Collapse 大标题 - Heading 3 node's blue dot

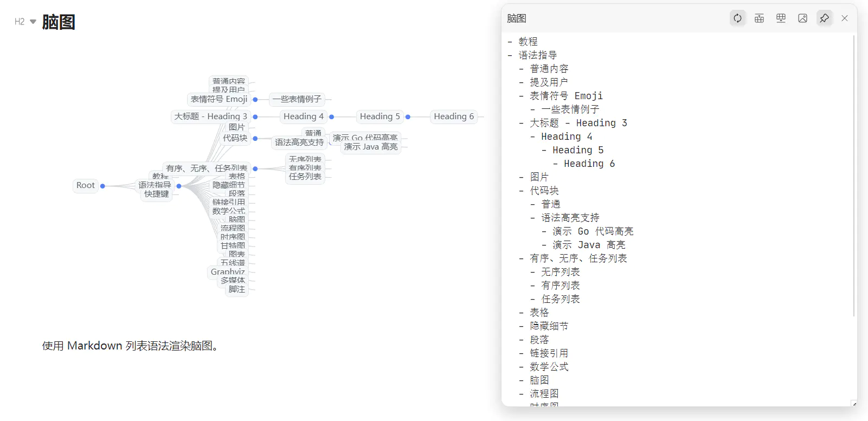pos(255,117)
